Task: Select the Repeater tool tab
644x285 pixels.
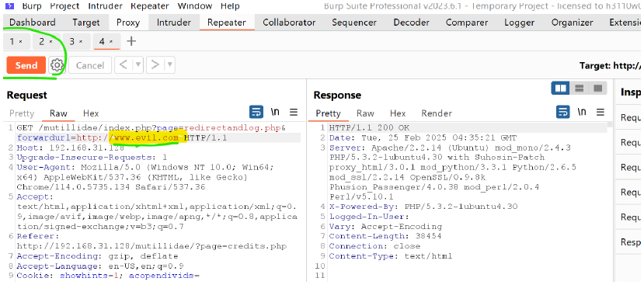Action: coord(227,23)
